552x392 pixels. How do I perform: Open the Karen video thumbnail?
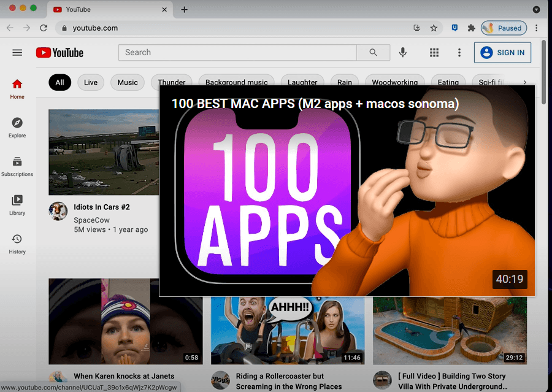[126, 321]
